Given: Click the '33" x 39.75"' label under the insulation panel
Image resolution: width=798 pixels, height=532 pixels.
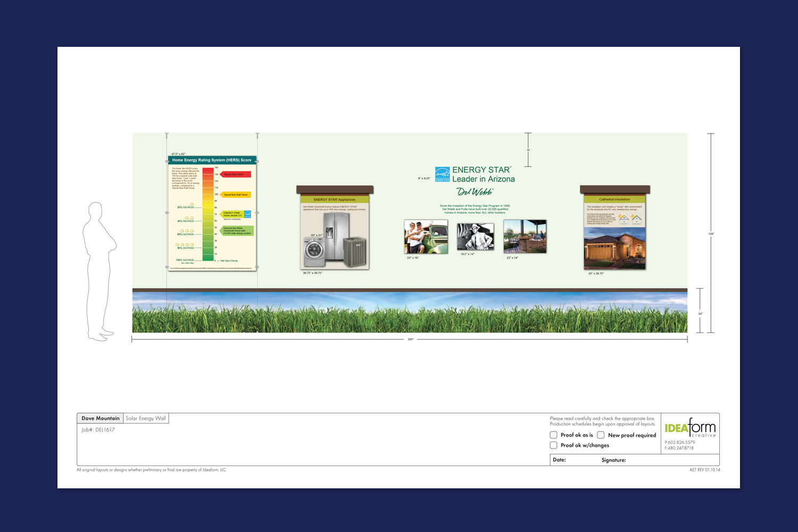Looking at the screenshot, I should tap(596, 273).
